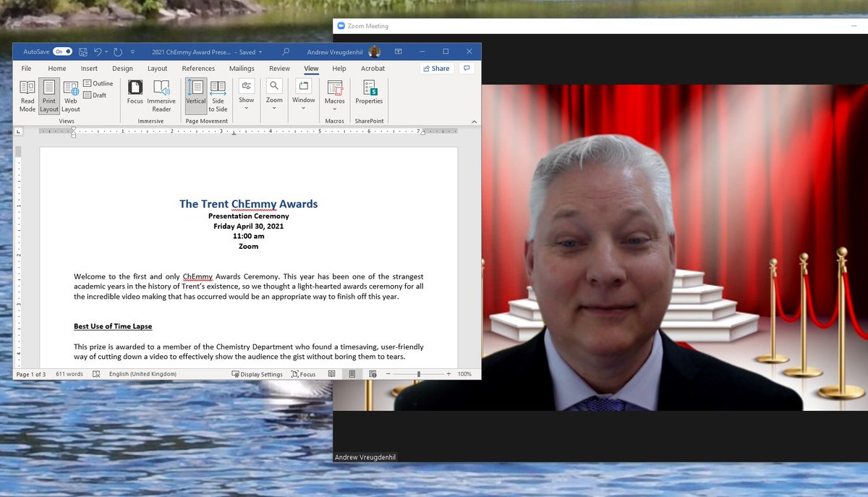
Task: Click the Share button
Action: [437, 68]
